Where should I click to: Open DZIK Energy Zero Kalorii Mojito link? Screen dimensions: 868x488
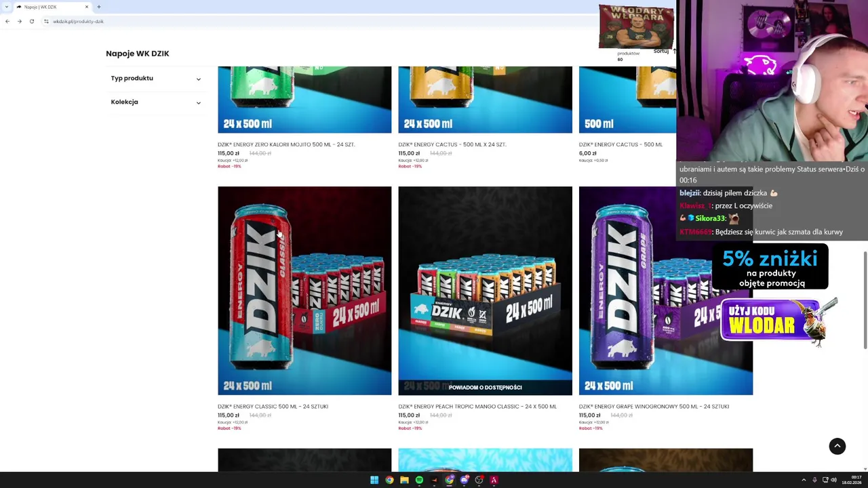click(x=286, y=144)
